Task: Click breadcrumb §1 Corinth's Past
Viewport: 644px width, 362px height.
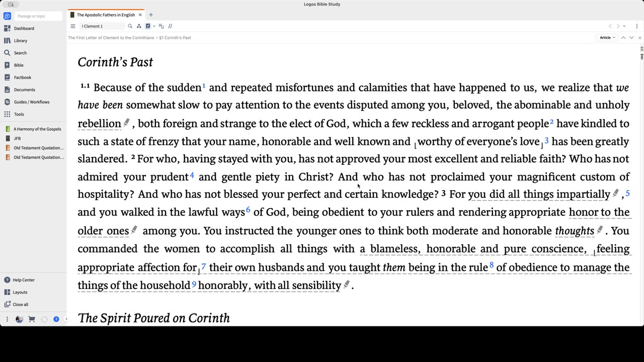Action: pyautogui.click(x=175, y=38)
